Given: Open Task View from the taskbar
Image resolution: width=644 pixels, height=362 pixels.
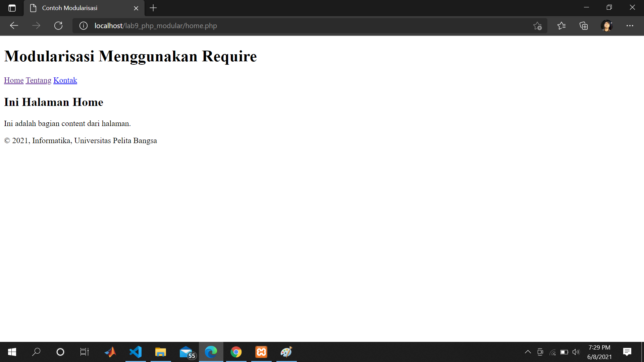Looking at the screenshot, I should 84,352.
